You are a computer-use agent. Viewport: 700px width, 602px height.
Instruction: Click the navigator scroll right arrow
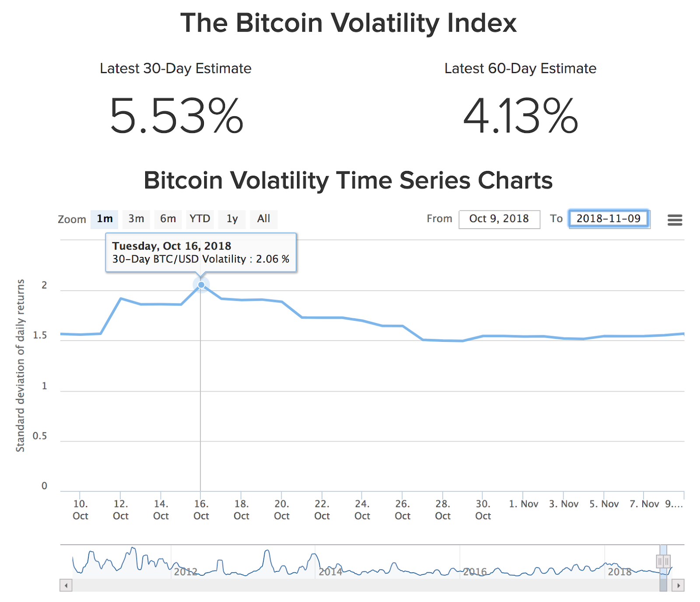(x=678, y=585)
